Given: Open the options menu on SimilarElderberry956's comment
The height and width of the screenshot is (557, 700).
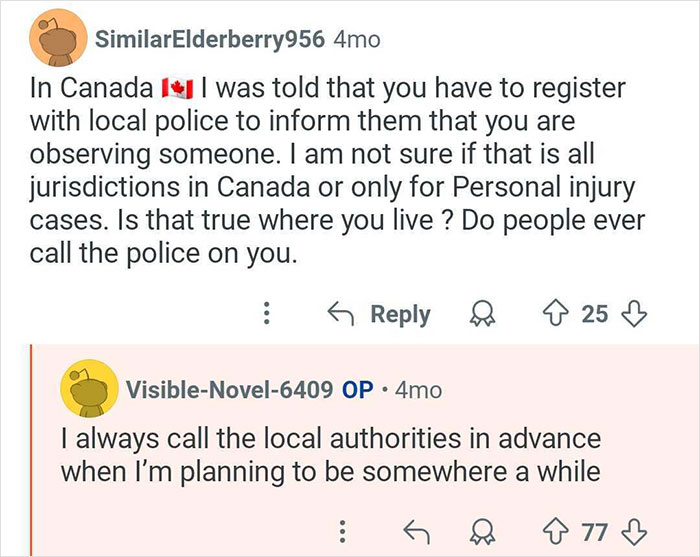Looking at the screenshot, I should tap(266, 314).
